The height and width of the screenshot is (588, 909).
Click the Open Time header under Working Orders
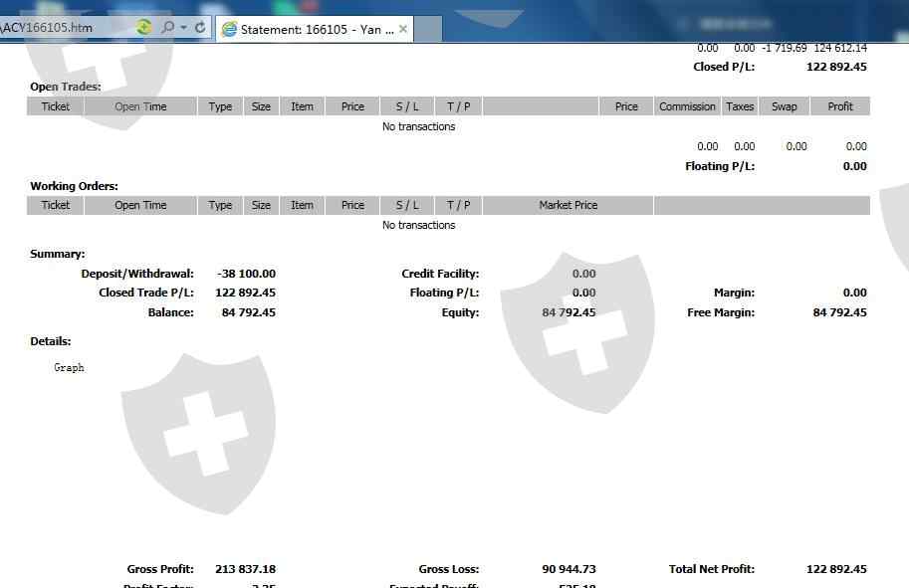point(140,205)
